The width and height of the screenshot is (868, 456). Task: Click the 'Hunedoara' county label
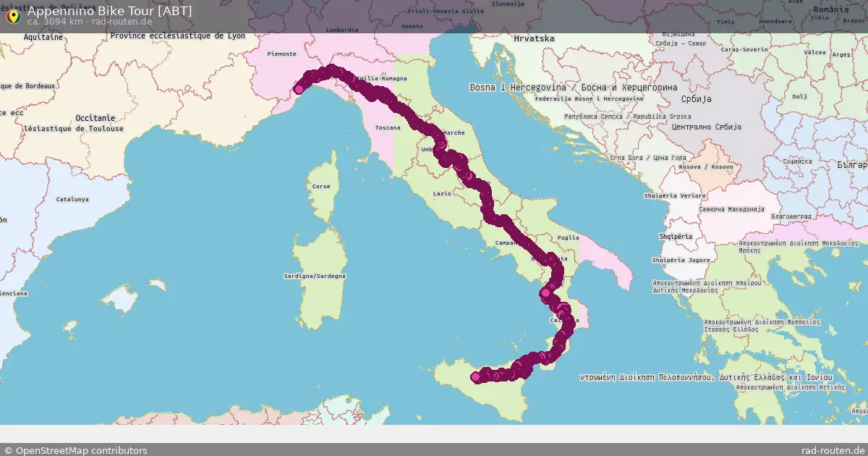[x=774, y=21]
